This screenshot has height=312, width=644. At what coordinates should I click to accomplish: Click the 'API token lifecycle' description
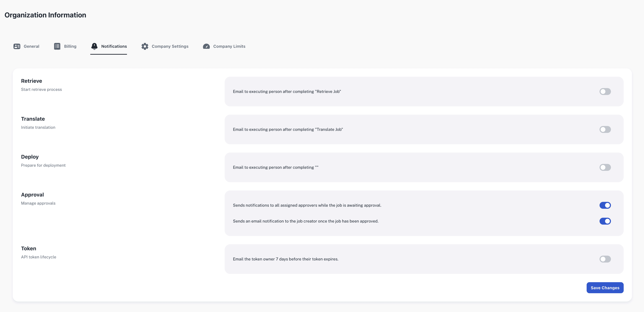coord(38,257)
